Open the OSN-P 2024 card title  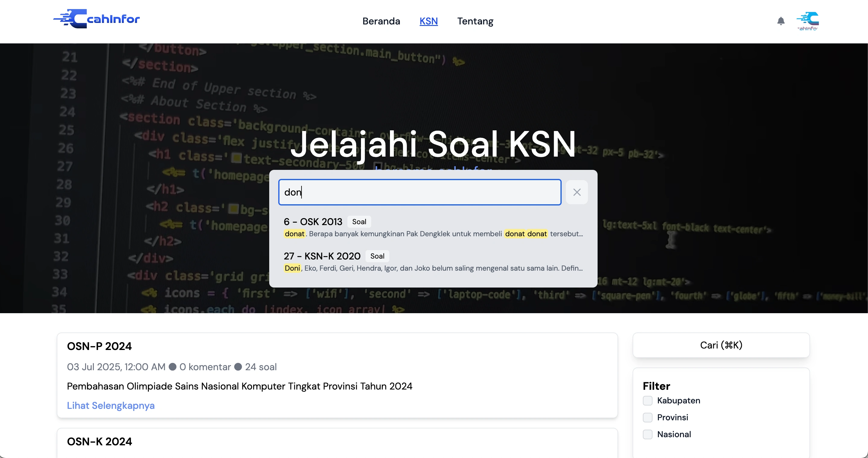(x=99, y=346)
